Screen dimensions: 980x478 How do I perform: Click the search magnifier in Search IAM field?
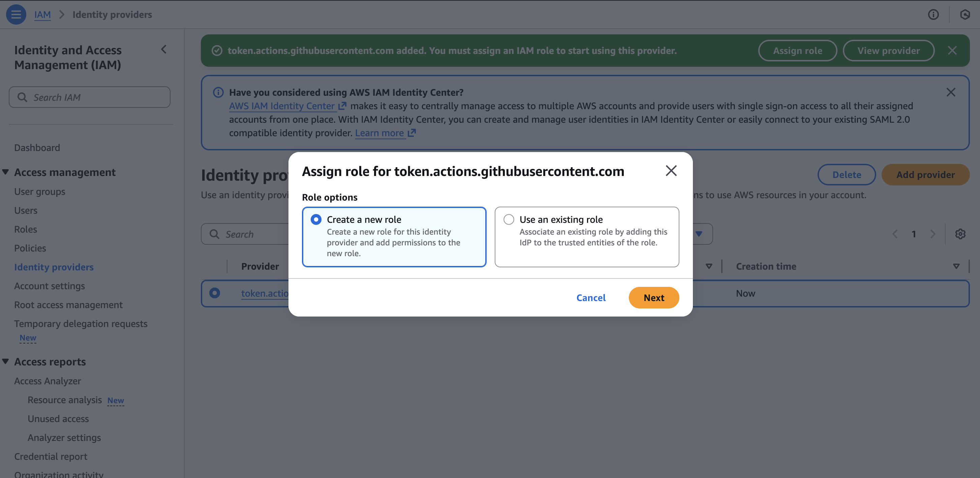point(23,97)
